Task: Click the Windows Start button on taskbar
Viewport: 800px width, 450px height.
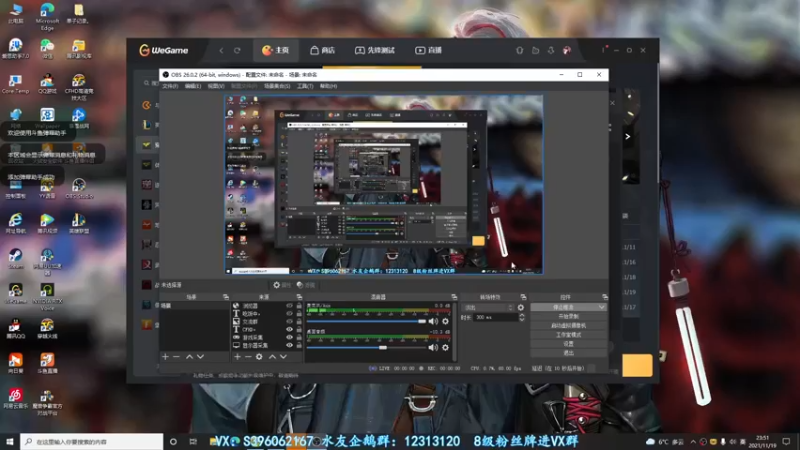Action: (8, 441)
